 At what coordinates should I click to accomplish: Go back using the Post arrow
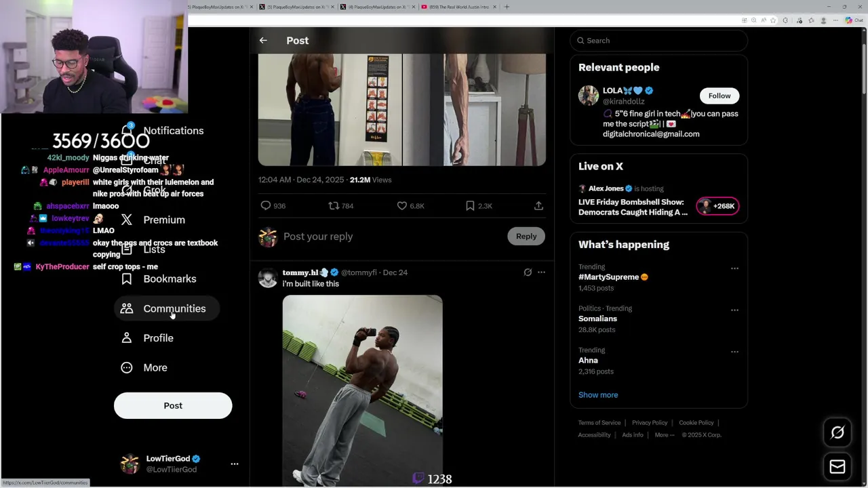point(263,41)
